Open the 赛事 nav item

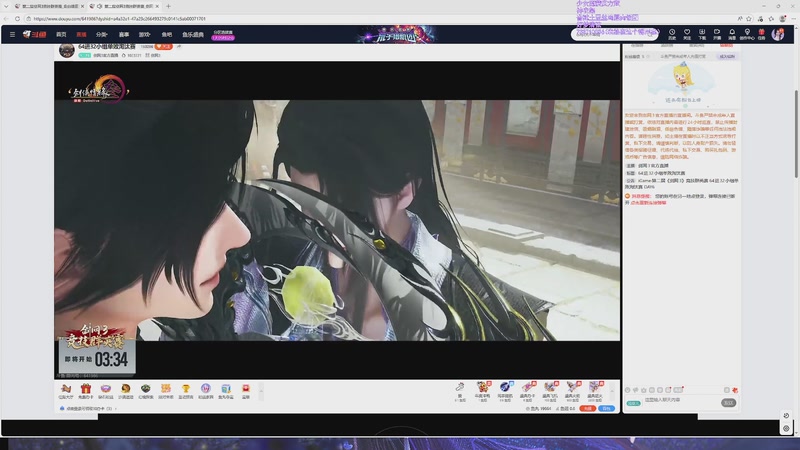pyautogui.click(x=124, y=35)
